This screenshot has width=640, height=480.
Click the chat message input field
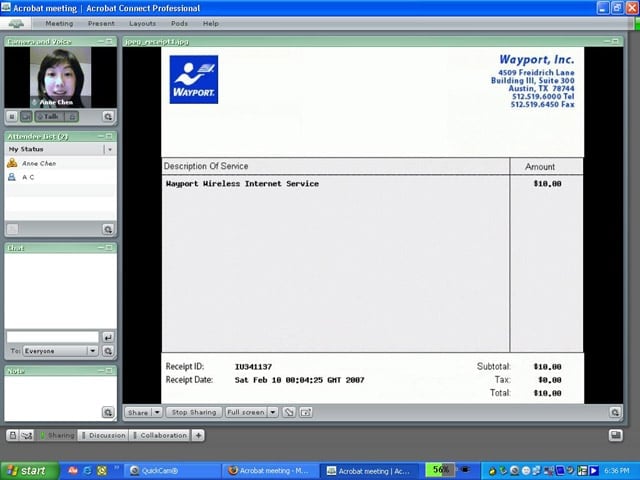tap(53, 337)
